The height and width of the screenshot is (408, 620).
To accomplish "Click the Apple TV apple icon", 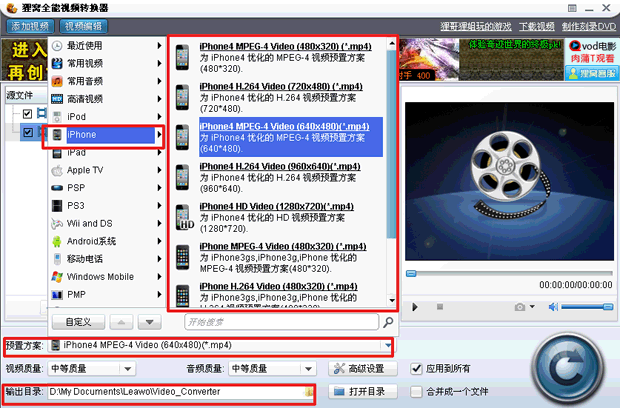I will [x=57, y=170].
